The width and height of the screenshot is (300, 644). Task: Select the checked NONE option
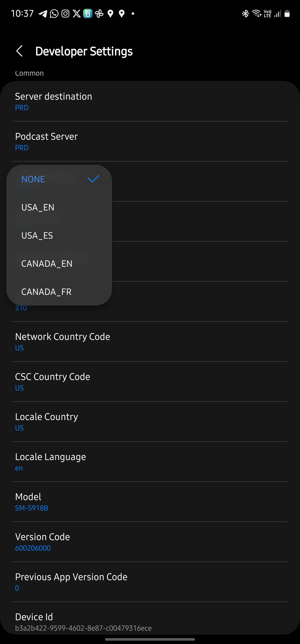[59, 179]
